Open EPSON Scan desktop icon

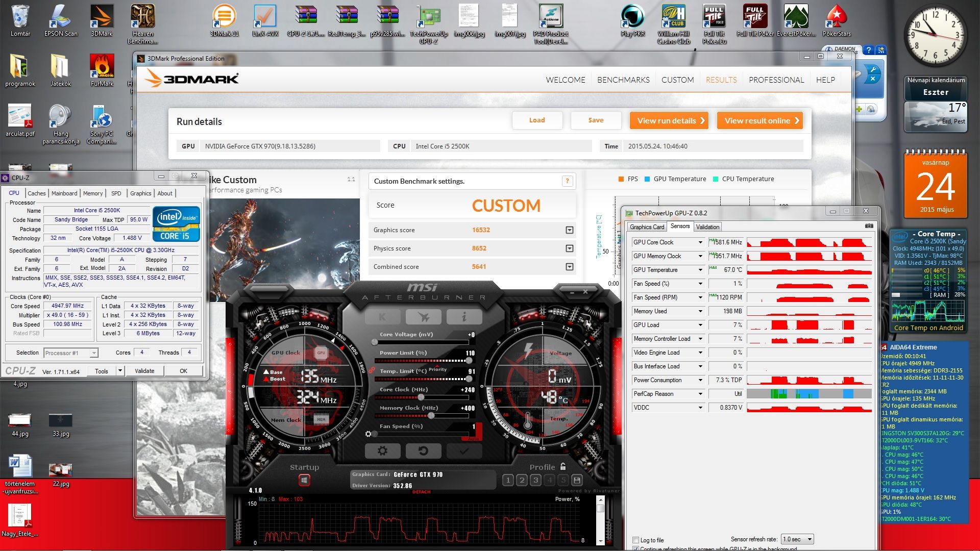61,21
